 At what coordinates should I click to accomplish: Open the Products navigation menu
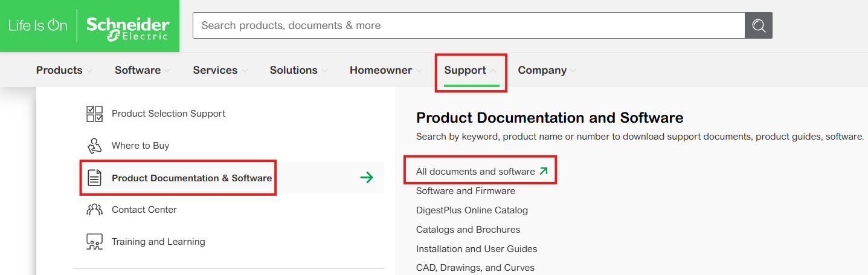pyautogui.click(x=59, y=70)
